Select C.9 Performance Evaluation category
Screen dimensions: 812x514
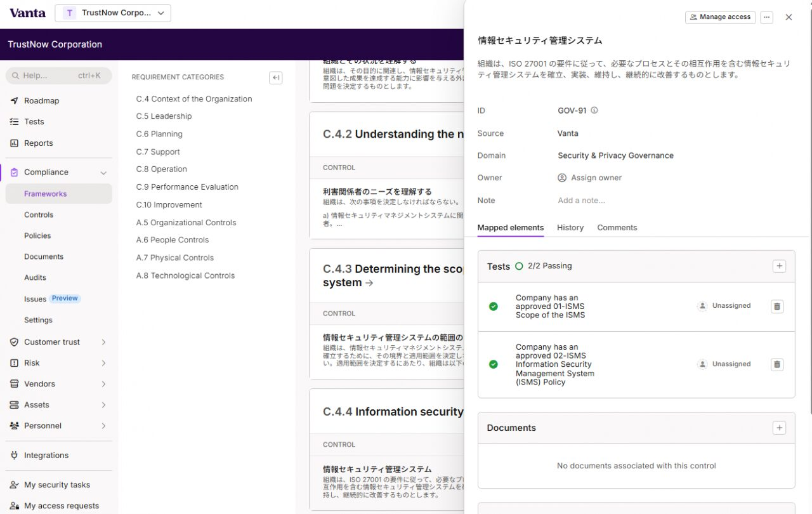click(x=187, y=187)
